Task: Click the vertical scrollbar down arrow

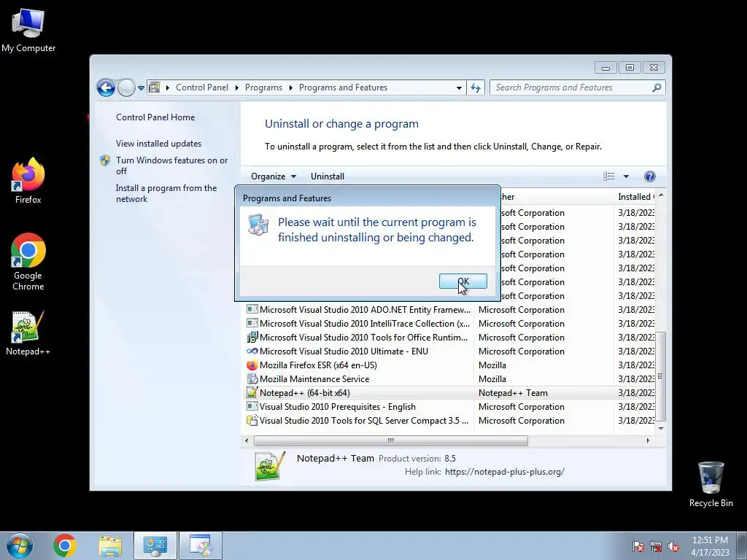Action: 661,428
